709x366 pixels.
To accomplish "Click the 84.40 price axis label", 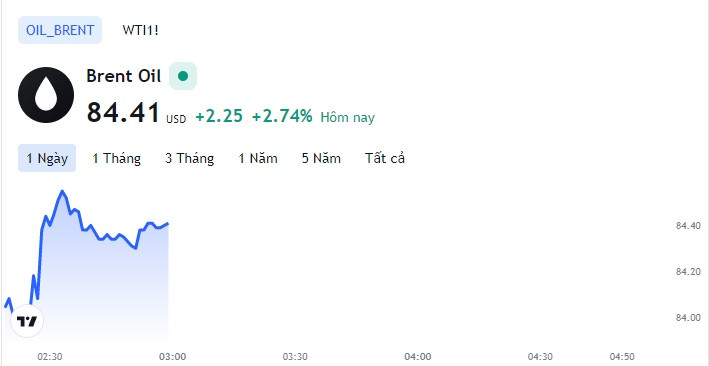I will (x=688, y=226).
